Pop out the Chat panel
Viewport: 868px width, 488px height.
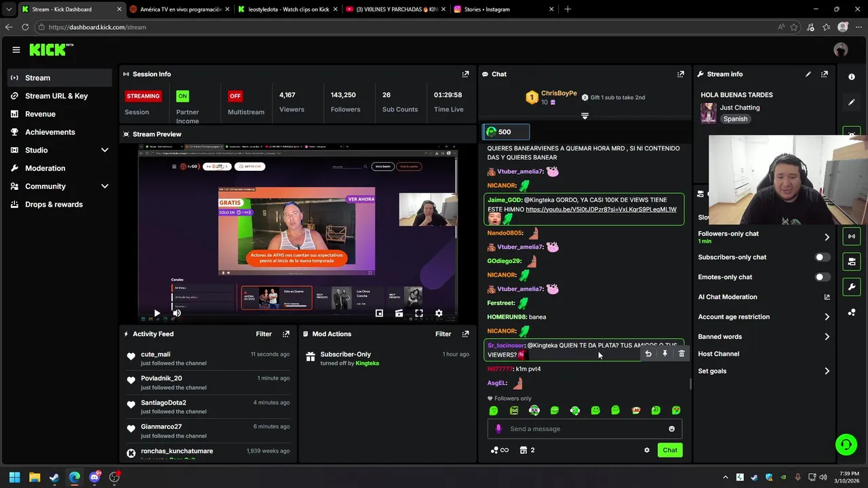point(681,74)
